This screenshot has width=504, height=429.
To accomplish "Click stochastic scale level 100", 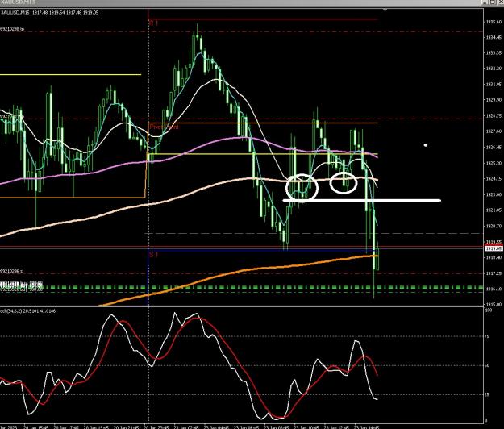I will pyautogui.click(x=489, y=310).
